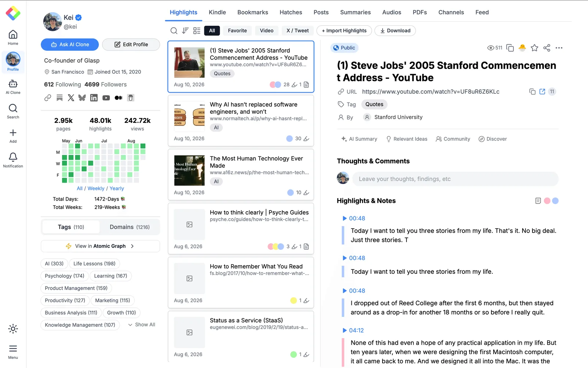588x368 pixels.
Task: Select the All highlights filter chip
Action: pyautogui.click(x=212, y=31)
